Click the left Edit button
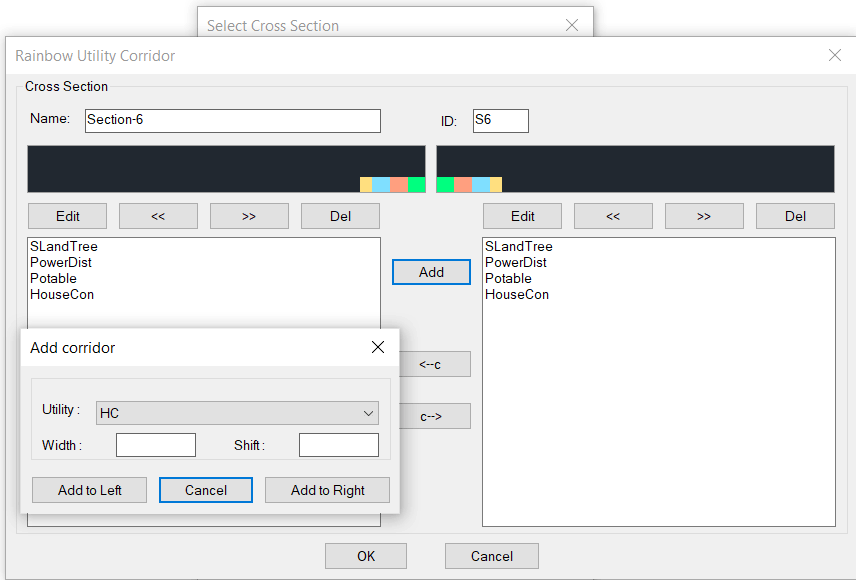 67,216
